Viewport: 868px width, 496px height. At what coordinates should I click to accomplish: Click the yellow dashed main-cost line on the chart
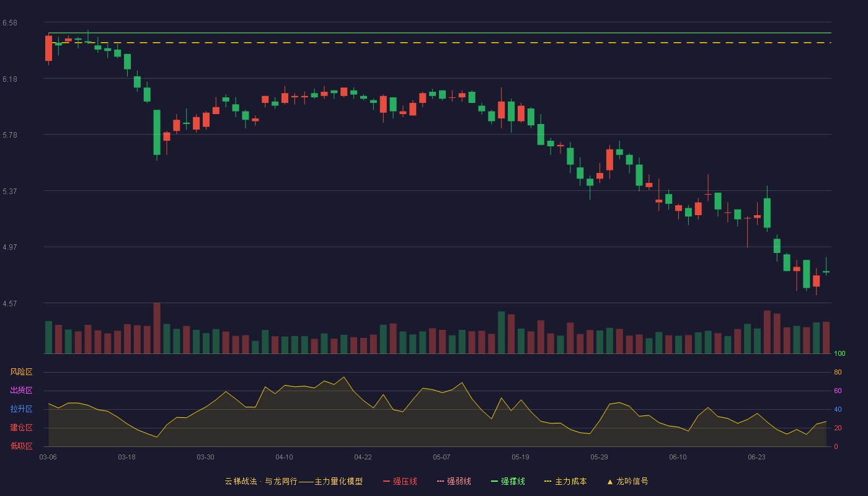pyautogui.click(x=440, y=43)
